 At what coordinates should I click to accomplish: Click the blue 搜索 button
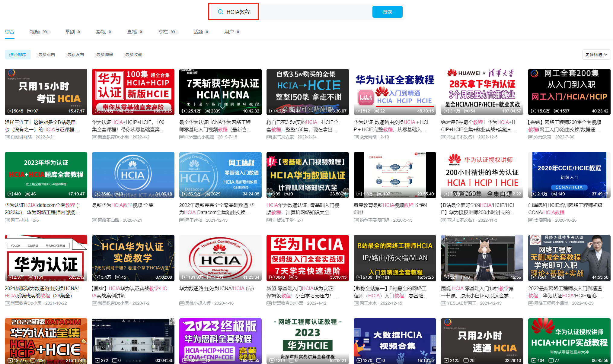[387, 12]
